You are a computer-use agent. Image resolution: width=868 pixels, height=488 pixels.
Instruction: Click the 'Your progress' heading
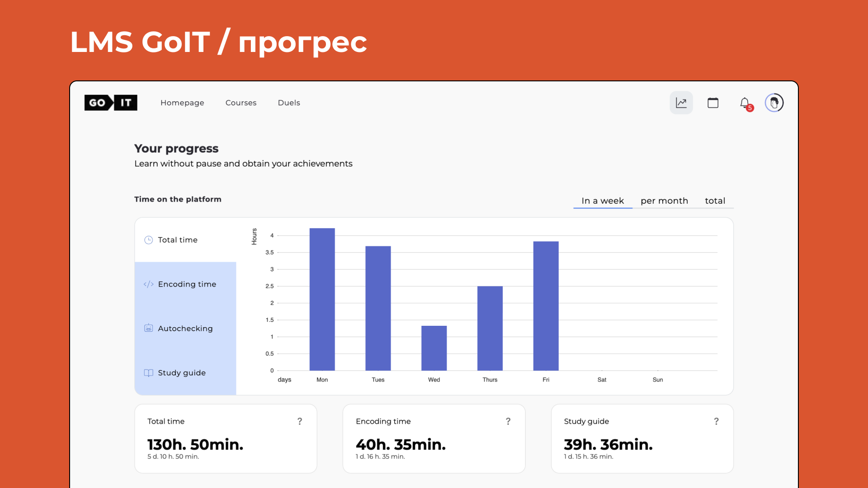pos(176,149)
